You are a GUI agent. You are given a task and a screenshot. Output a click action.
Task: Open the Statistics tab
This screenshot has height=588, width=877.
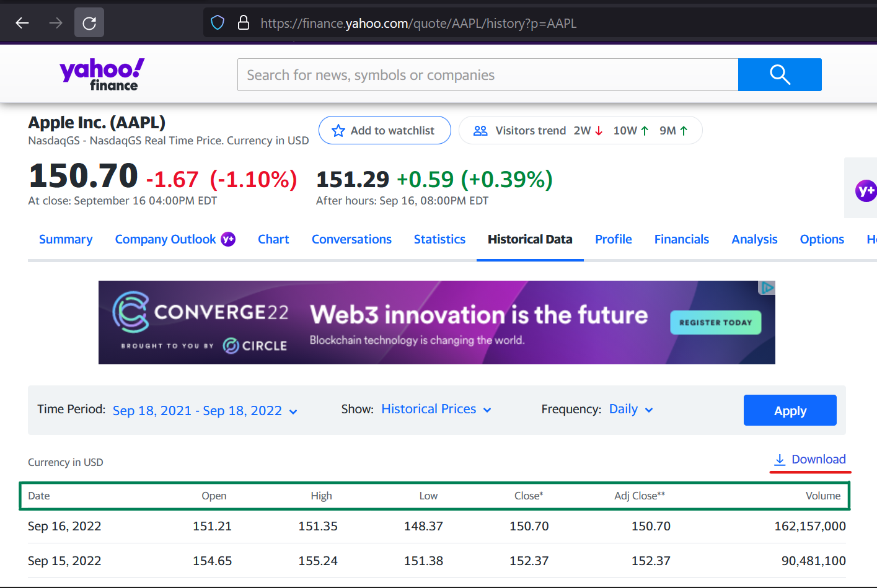pos(439,239)
